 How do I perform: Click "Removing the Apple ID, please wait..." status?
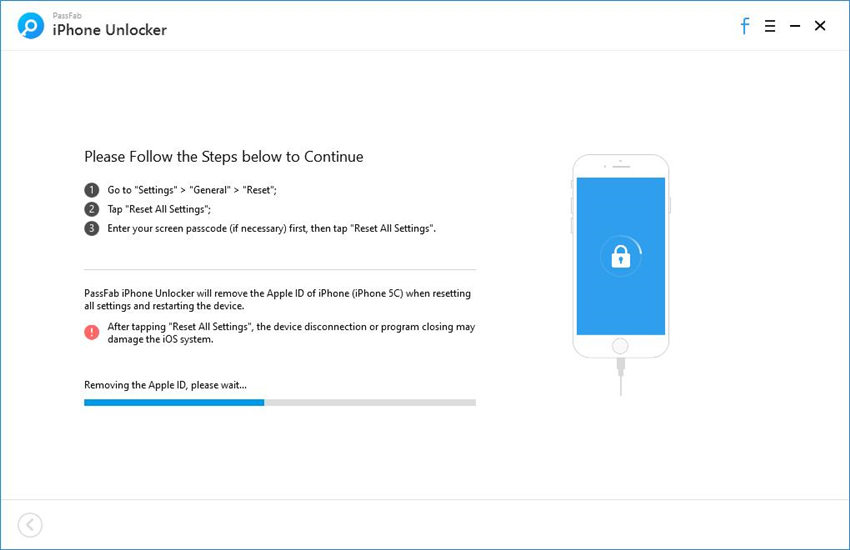165,385
